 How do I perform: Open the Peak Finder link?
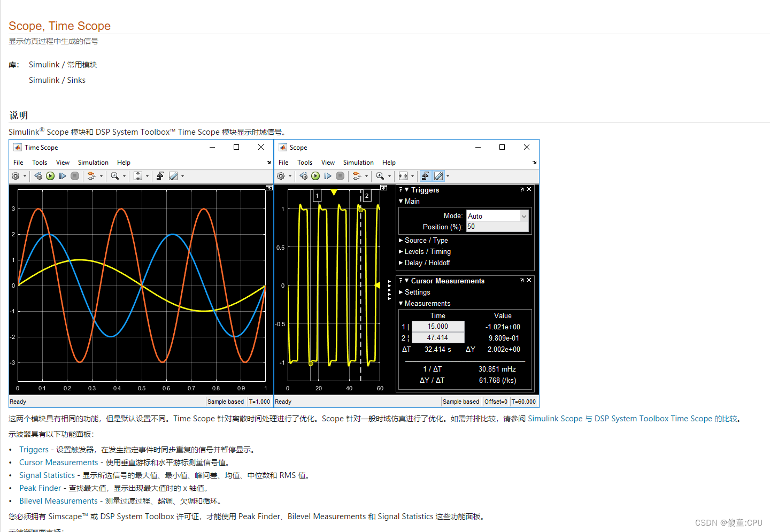point(40,488)
